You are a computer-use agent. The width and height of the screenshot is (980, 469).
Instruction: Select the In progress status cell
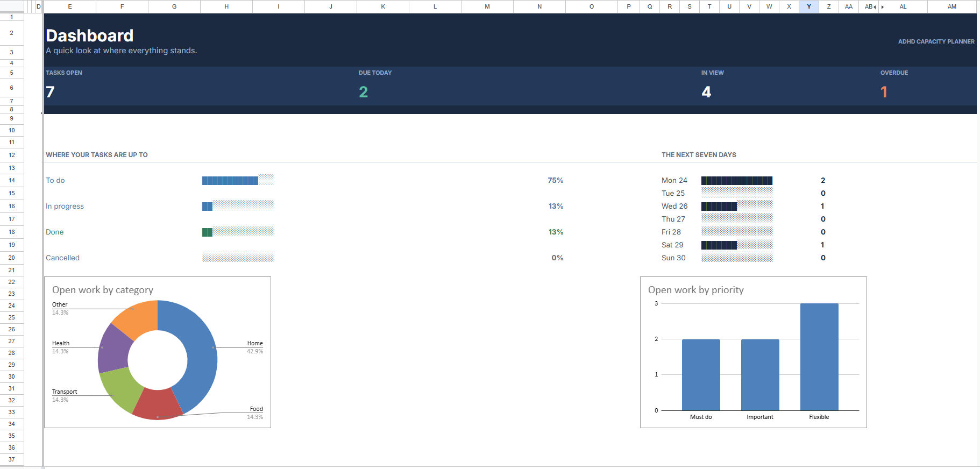click(x=65, y=206)
